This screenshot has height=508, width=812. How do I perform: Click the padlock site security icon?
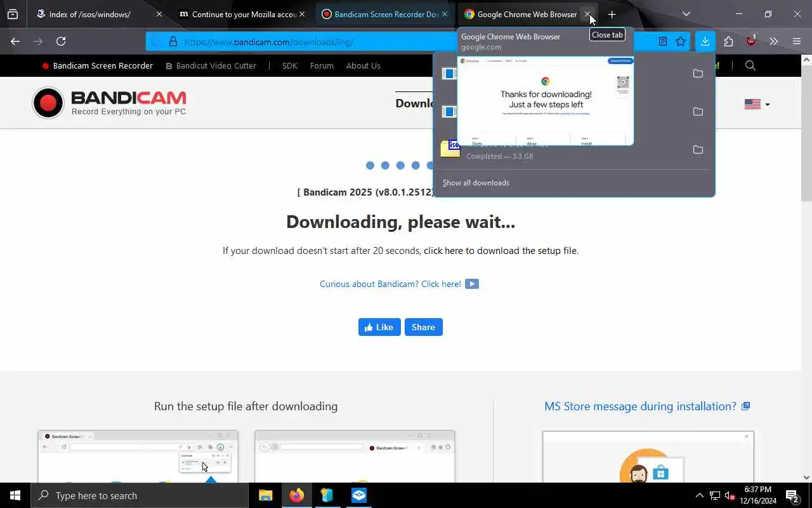point(173,42)
